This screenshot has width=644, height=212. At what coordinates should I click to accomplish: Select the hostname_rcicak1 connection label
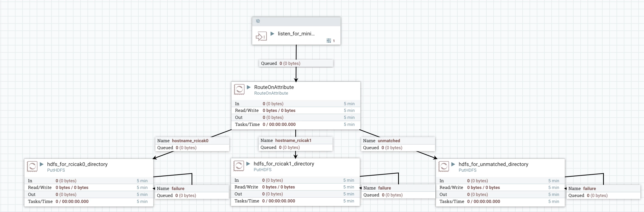click(296, 144)
